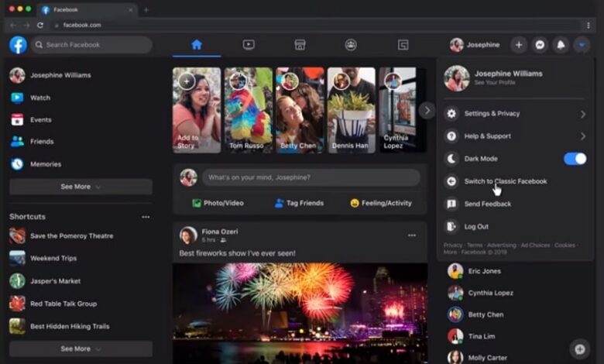Open the Groups tab icon
Image resolution: width=604 pixels, height=364 pixels.
tap(351, 45)
